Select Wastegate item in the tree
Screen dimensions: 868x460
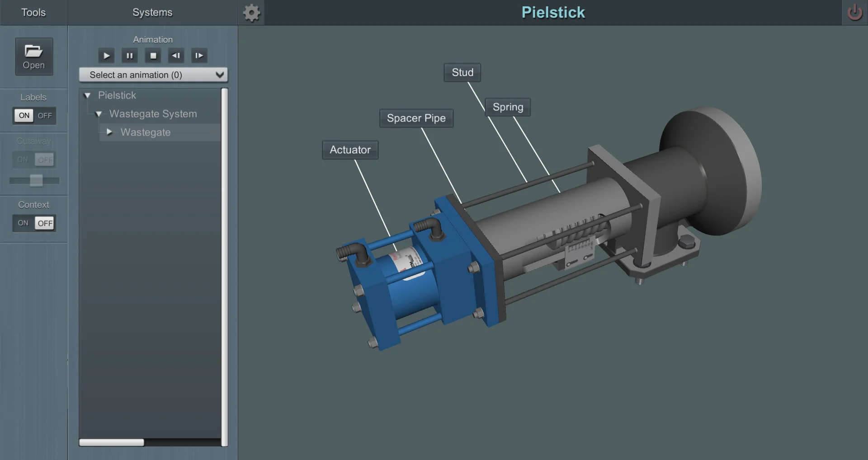click(146, 132)
